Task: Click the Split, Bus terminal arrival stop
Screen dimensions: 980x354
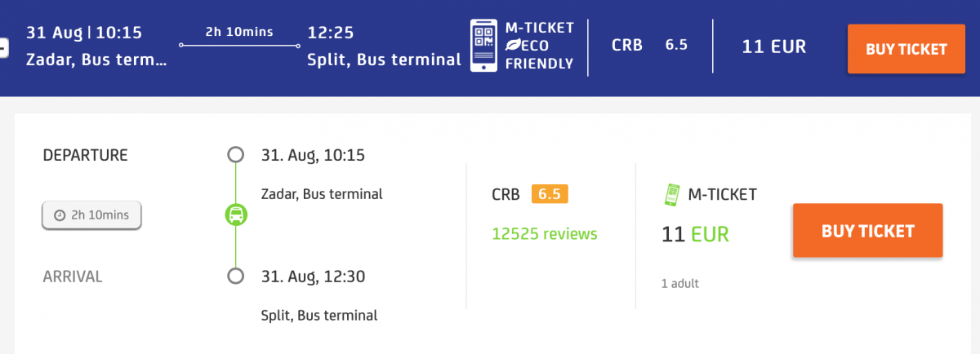Action: [319, 315]
